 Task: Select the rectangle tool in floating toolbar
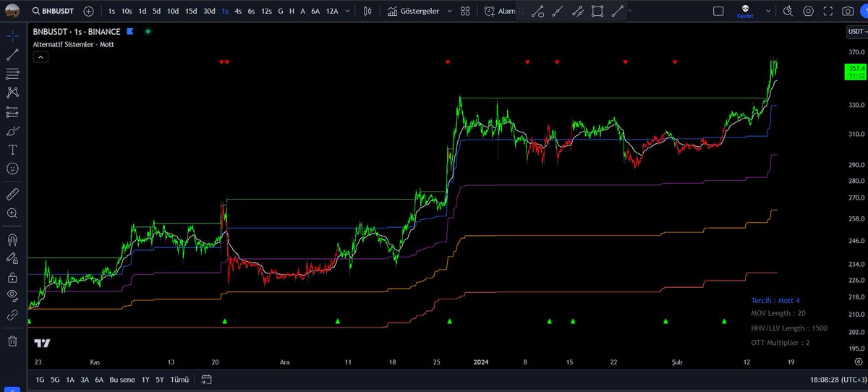click(x=597, y=12)
